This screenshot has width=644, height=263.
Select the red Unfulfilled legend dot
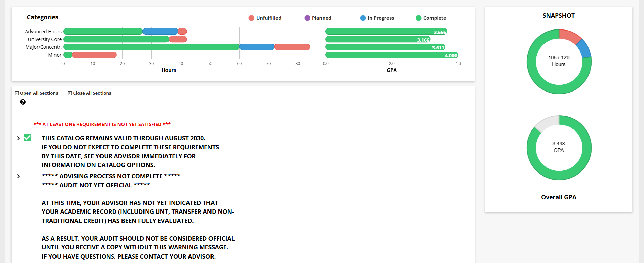click(x=251, y=18)
